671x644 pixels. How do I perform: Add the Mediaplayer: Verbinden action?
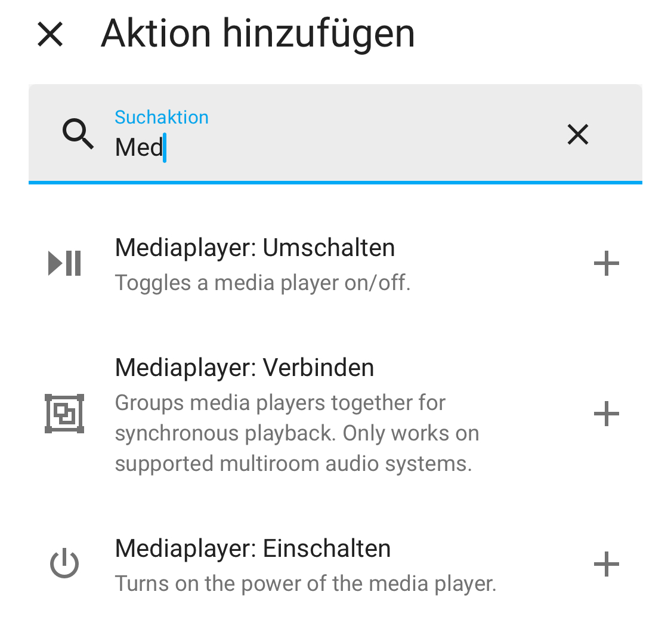tap(607, 414)
